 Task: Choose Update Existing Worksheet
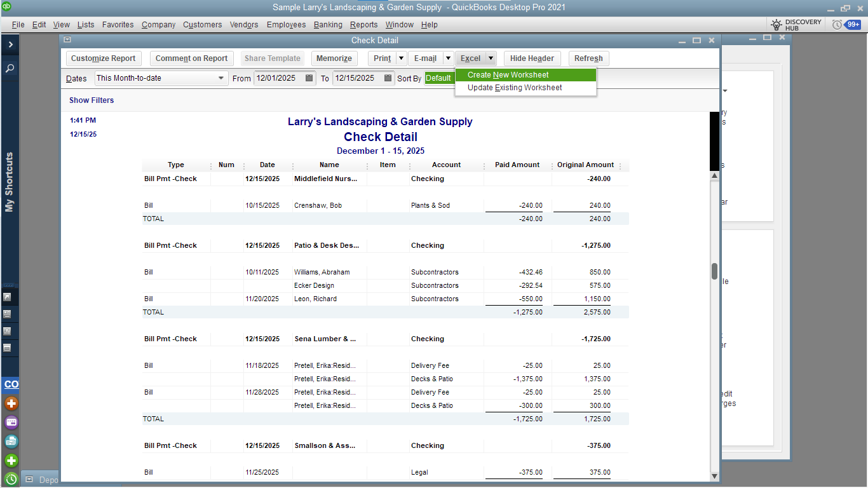tap(526, 88)
